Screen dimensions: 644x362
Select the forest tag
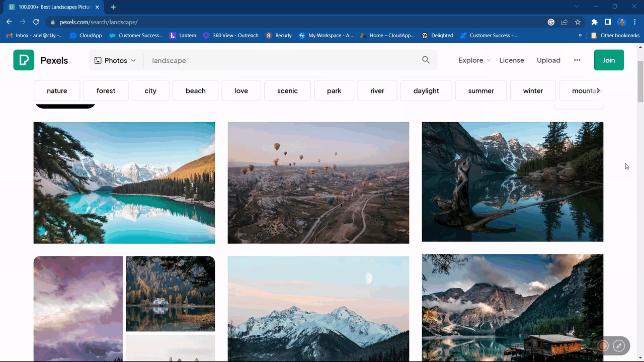pos(106,90)
